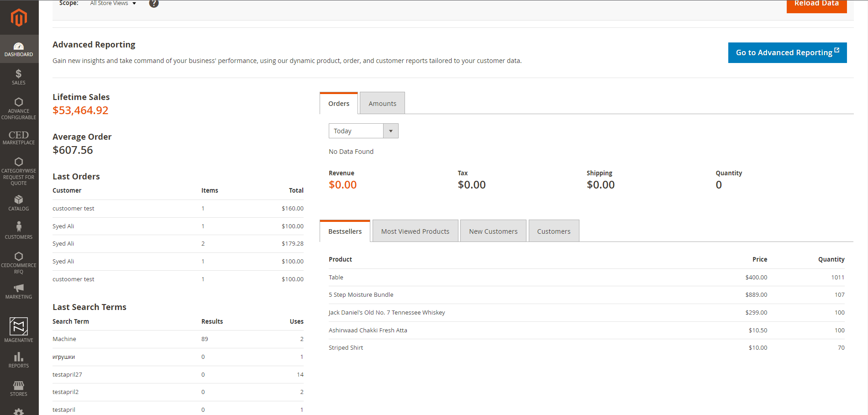This screenshot has height=415, width=868.
Task: Click the Reload Data button
Action: [x=816, y=4]
